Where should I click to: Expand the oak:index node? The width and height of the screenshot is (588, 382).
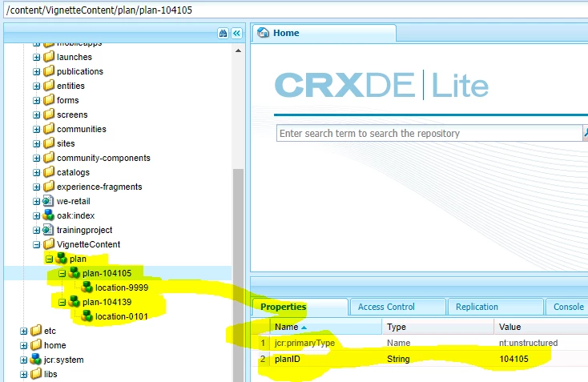(x=36, y=216)
